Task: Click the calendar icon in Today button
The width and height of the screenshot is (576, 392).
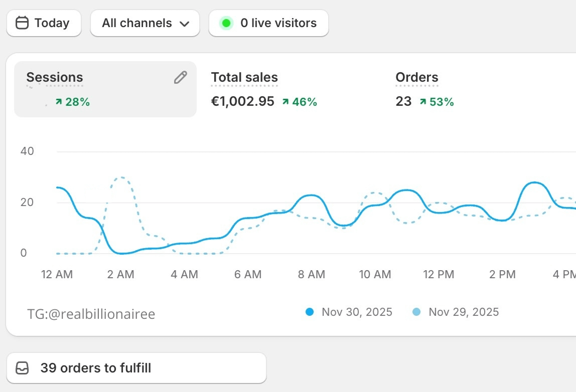Action: pos(22,23)
